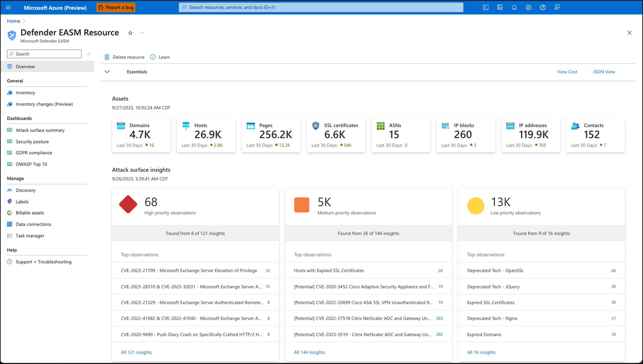The width and height of the screenshot is (643, 364).
Task: Select Labels in Manage section
Action: (22, 202)
